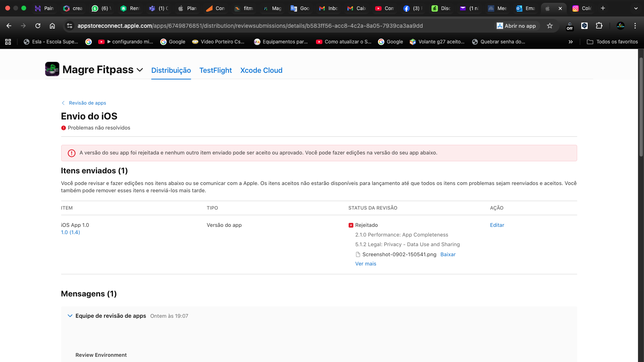Viewport: 644px width, 362px height.
Task: Open the standalone Google G icon bookmark
Action: coord(89,42)
